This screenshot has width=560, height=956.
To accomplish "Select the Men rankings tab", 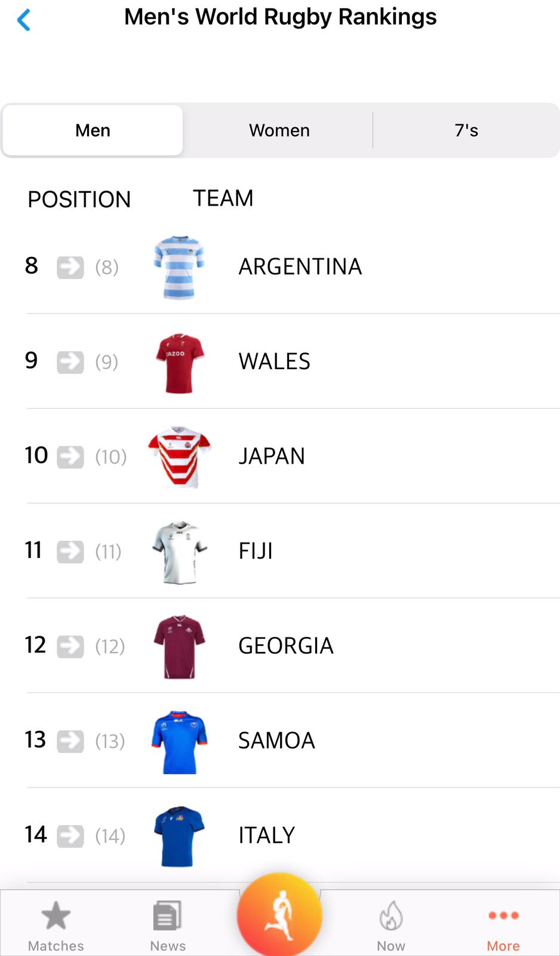I will (x=93, y=130).
